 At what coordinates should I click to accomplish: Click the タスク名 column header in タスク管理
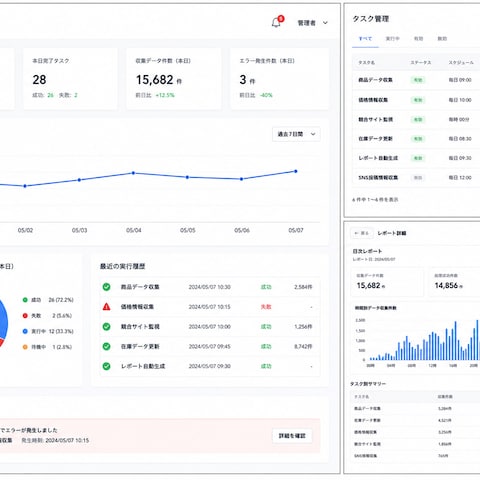pos(367,63)
